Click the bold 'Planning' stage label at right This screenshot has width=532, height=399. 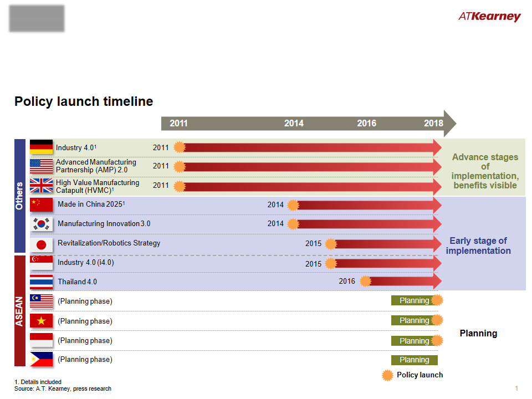point(478,333)
